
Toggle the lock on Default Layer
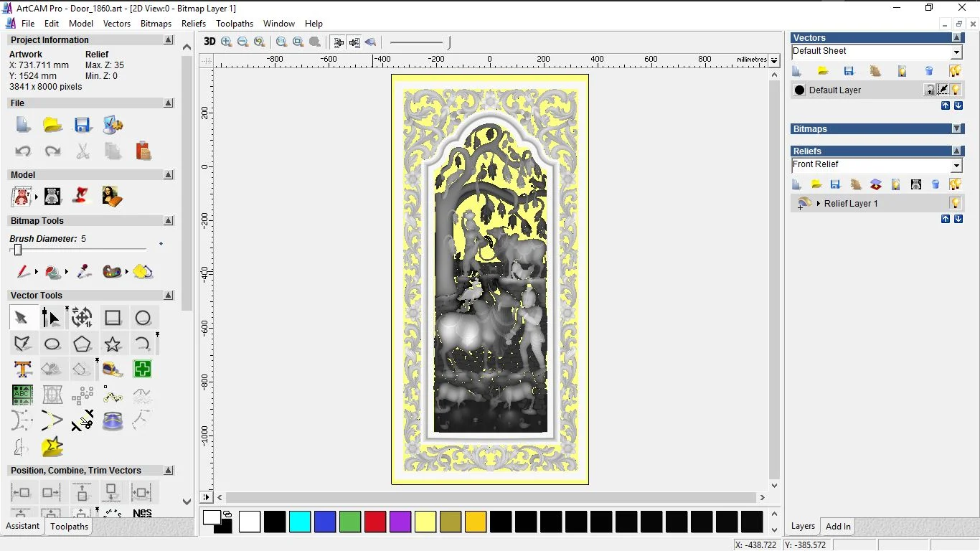click(930, 89)
